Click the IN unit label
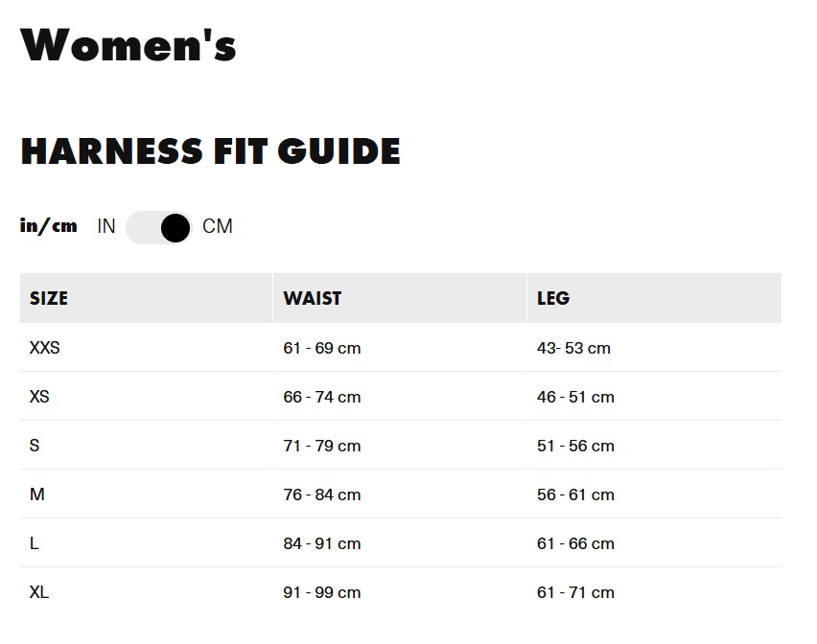 coord(106,227)
